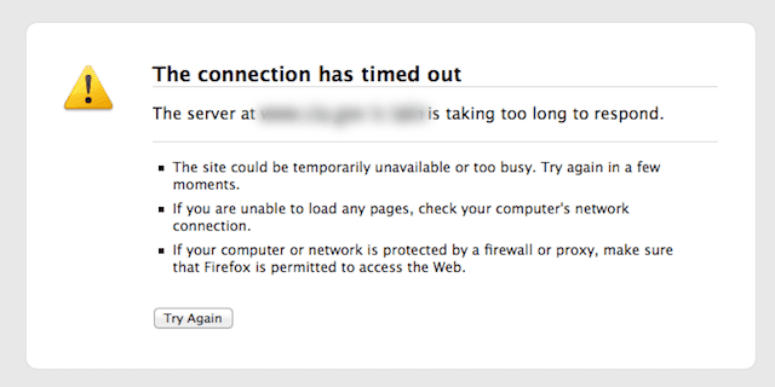
Task: Click the word 'moments.' under first bullet
Action: coord(206,185)
